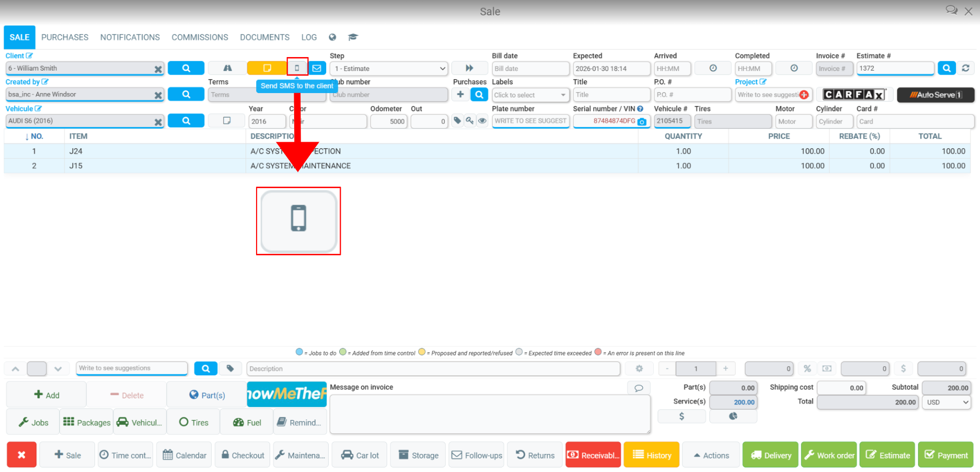Click the key icon in the vehicle row
The image size is (980, 472).
click(469, 121)
